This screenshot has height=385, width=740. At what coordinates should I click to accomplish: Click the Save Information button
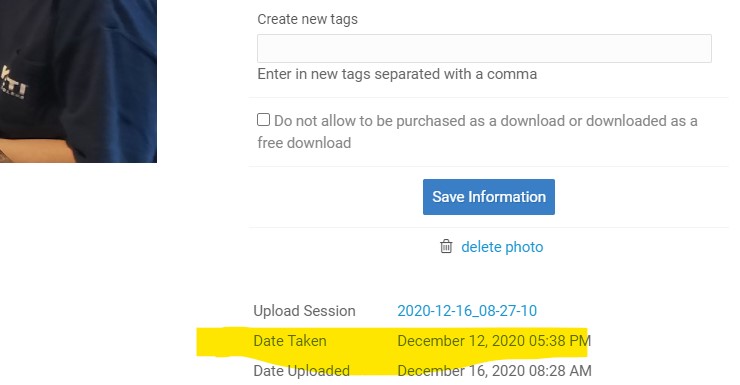click(x=488, y=197)
